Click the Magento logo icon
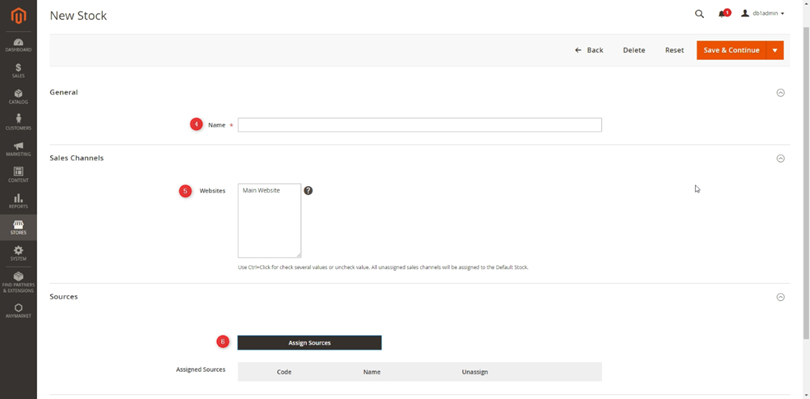 tap(18, 17)
